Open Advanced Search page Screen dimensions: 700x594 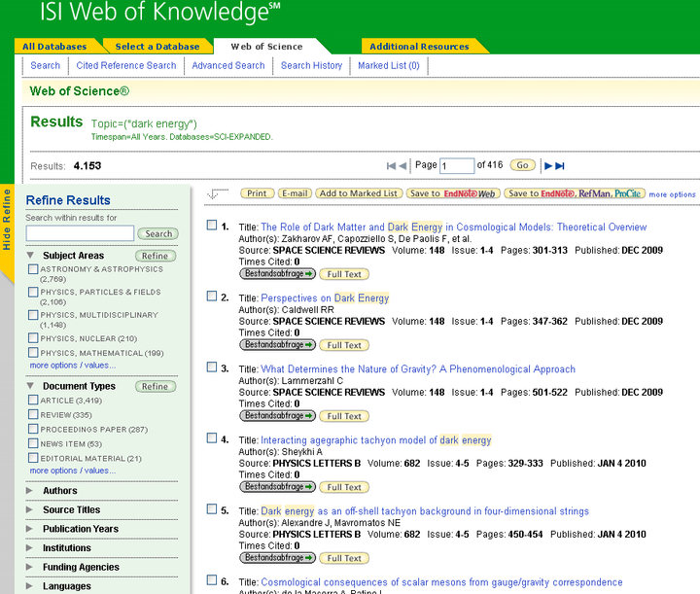(x=228, y=65)
